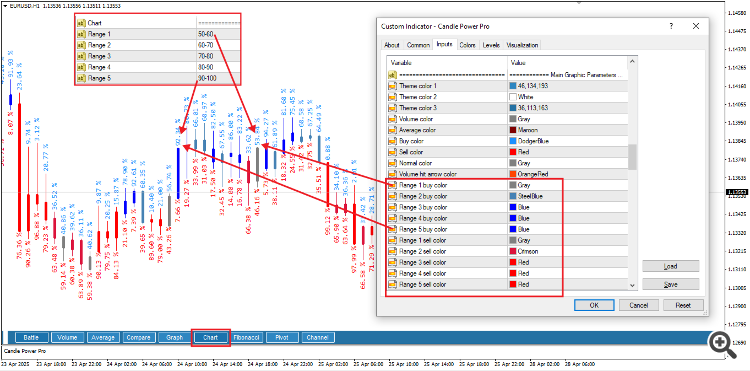Click the Theme color 2 row icon

tap(393, 97)
